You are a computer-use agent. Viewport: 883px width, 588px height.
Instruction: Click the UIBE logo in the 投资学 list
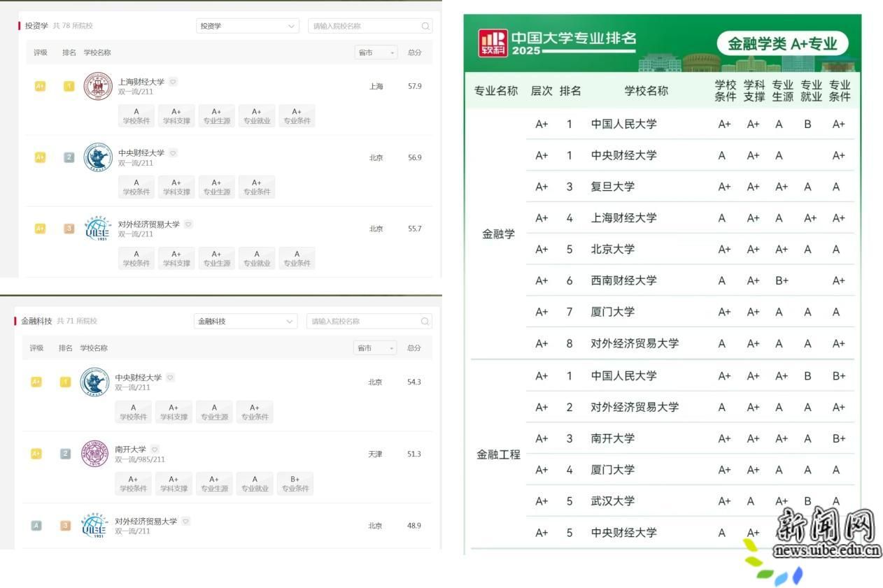tap(98, 229)
